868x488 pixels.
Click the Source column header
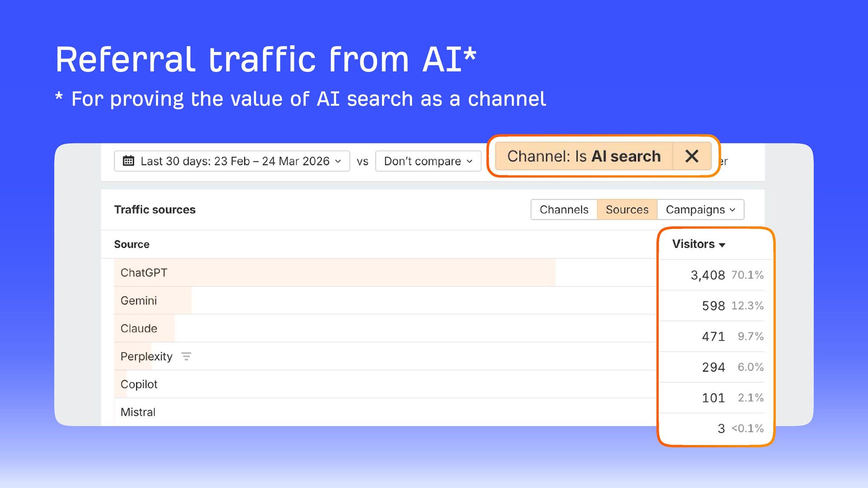[x=132, y=244]
